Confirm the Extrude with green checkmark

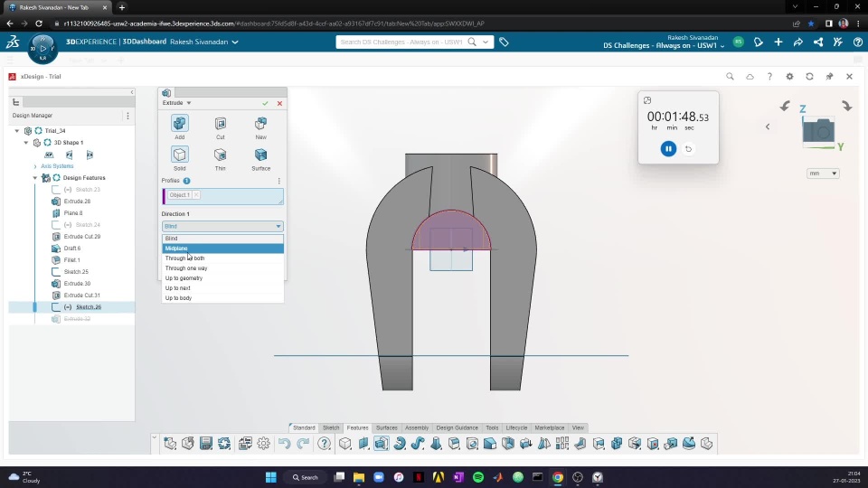[265, 103]
